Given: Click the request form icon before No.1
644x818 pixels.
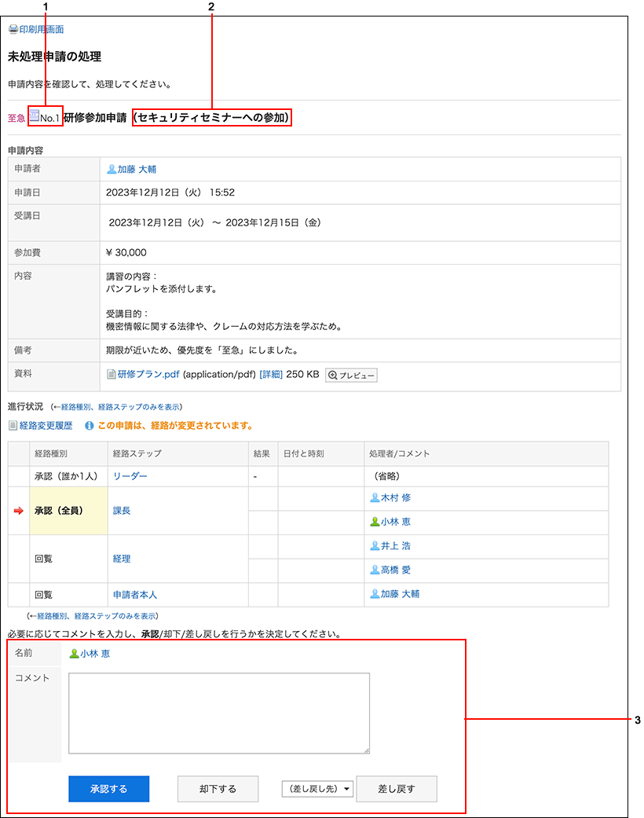Looking at the screenshot, I should click(35, 116).
